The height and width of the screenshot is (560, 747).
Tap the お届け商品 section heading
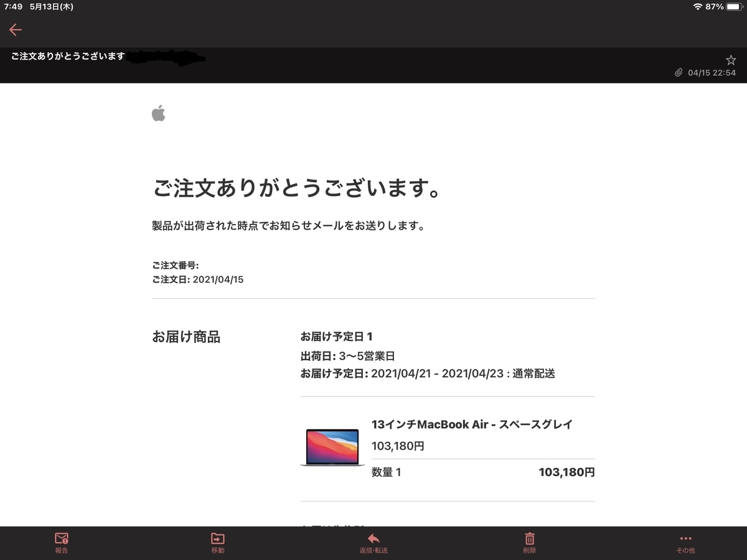[x=186, y=337]
